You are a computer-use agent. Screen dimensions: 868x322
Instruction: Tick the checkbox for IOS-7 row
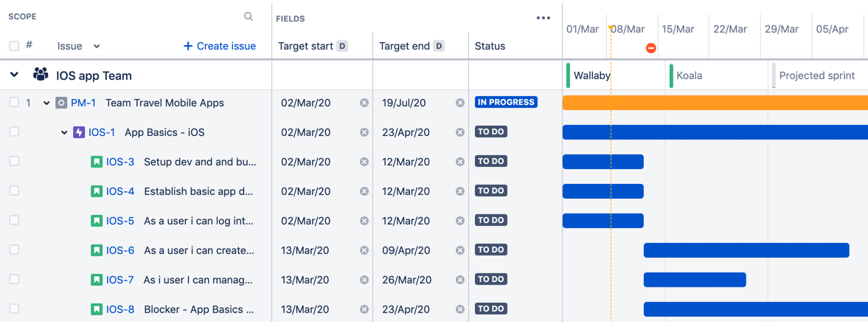pyautogui.click(x=15, y=278)
